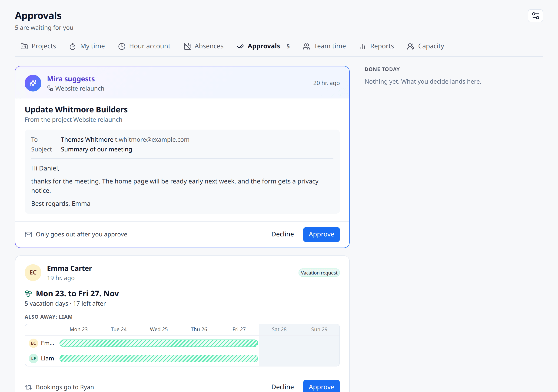The width and height of the screenshot is (558, 392).
Task: Click the subject Summary of our meeting
Action: tap(96, 149)
